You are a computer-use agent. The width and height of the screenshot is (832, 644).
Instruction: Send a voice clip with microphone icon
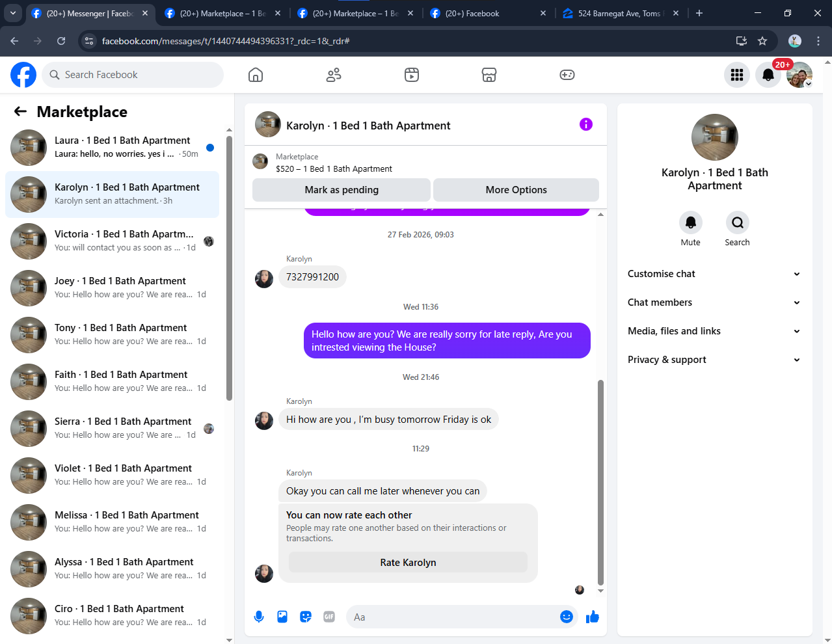tap(259, 617)
